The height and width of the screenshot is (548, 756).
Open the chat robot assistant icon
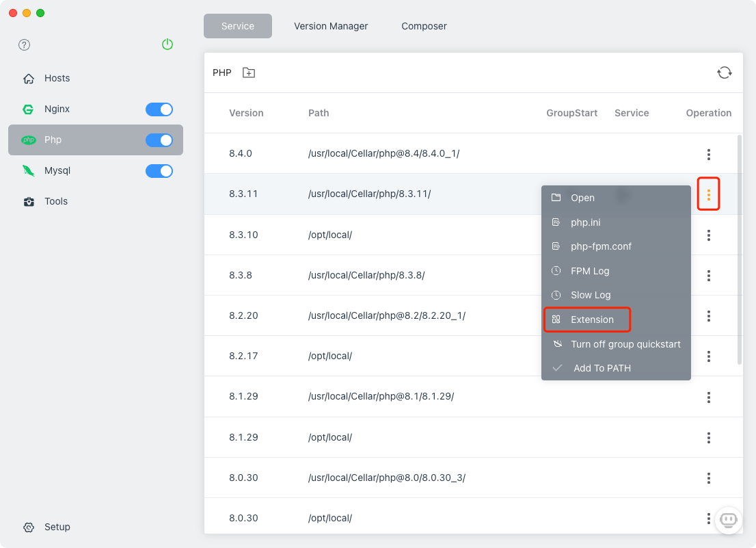728,520
